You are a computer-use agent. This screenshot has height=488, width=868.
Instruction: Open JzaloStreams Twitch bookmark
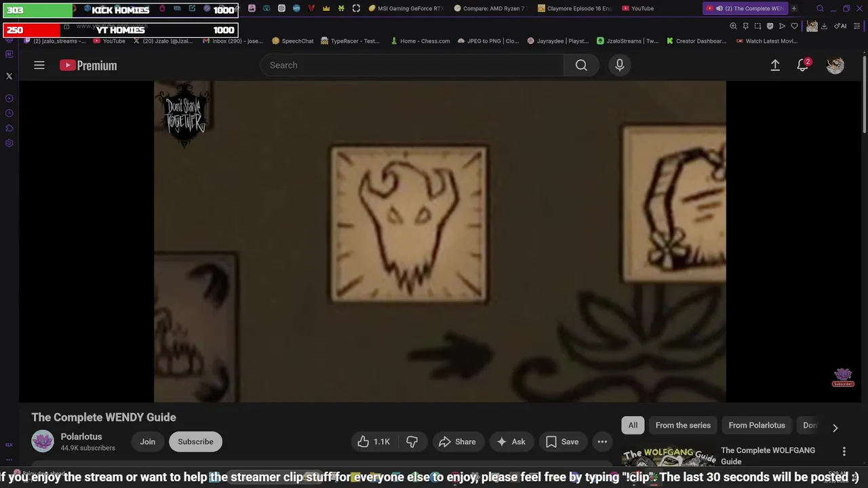tap(627, 41)
